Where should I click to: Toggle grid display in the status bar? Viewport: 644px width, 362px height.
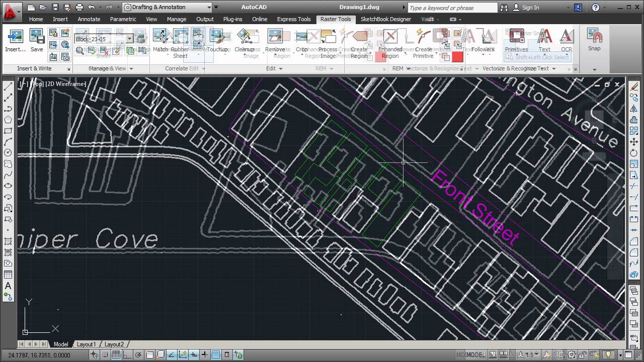pyautogui.click(x=116, y=354)
